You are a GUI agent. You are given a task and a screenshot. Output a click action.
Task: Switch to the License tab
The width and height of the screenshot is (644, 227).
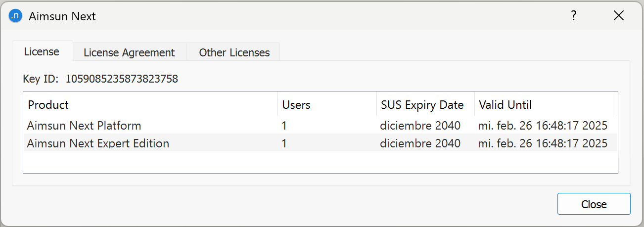tap(42, 51)
